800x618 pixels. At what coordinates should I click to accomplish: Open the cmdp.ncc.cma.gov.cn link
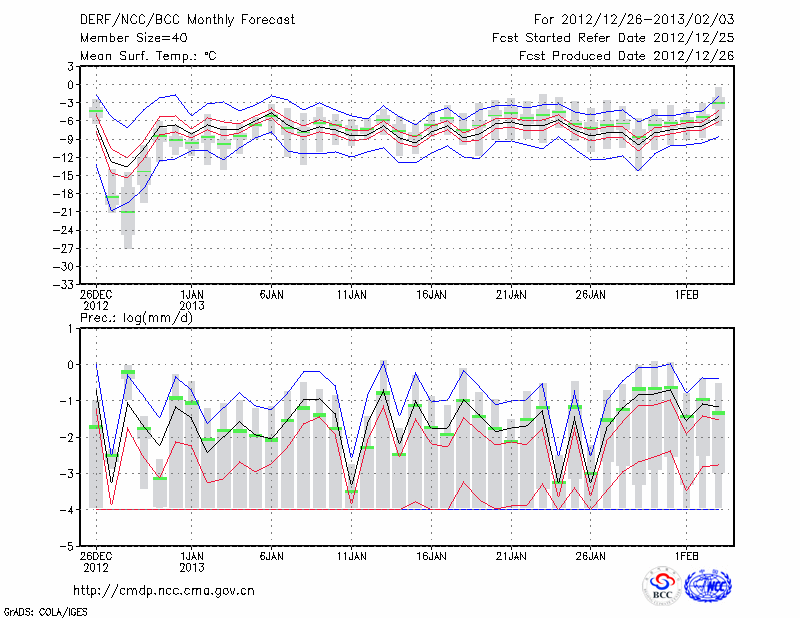pos(164,590)
